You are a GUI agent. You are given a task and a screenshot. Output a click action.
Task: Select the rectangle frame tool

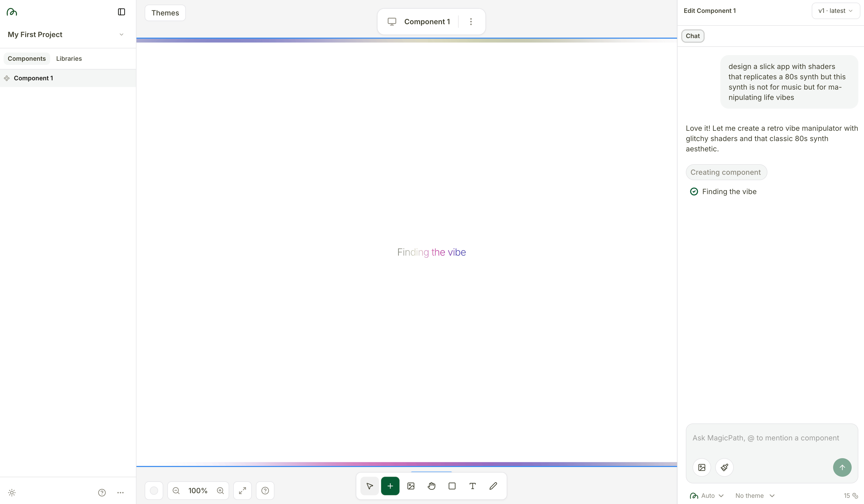452,486
